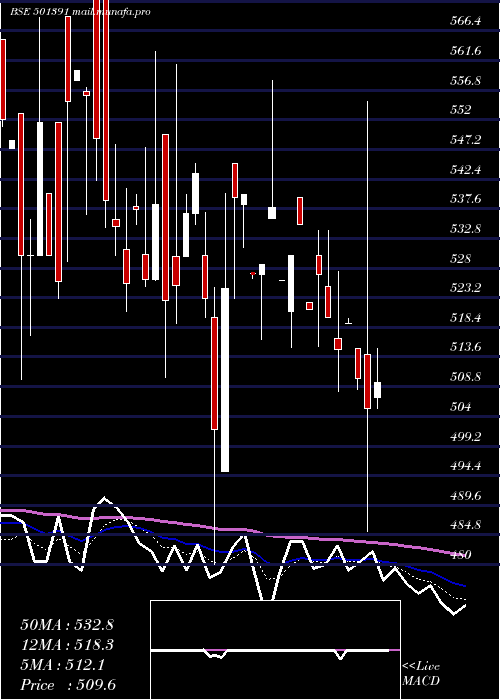Click the 556.8 price axis label
The width and height of the screenshot is (500, 700).
coord(465,81)
